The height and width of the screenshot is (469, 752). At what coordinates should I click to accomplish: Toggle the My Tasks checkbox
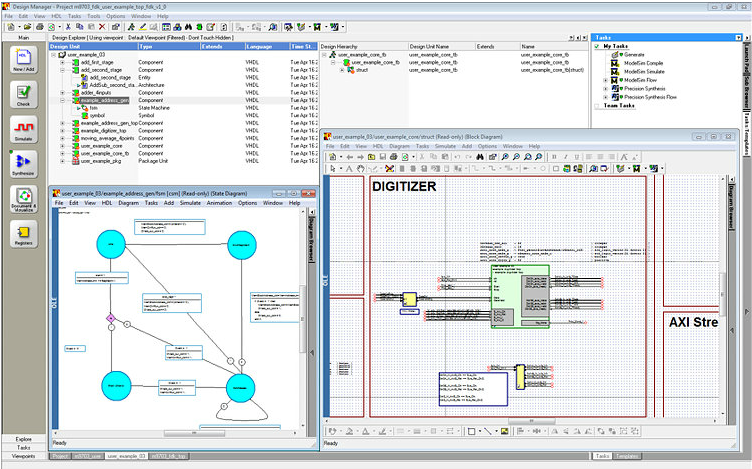point(598,46)
